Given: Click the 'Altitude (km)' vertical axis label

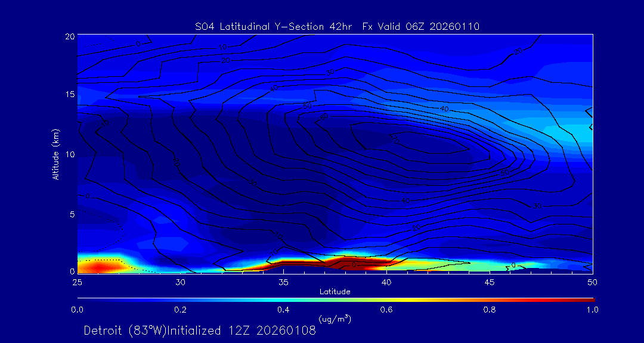Looking at the screenshot, I should pos(55,154).
